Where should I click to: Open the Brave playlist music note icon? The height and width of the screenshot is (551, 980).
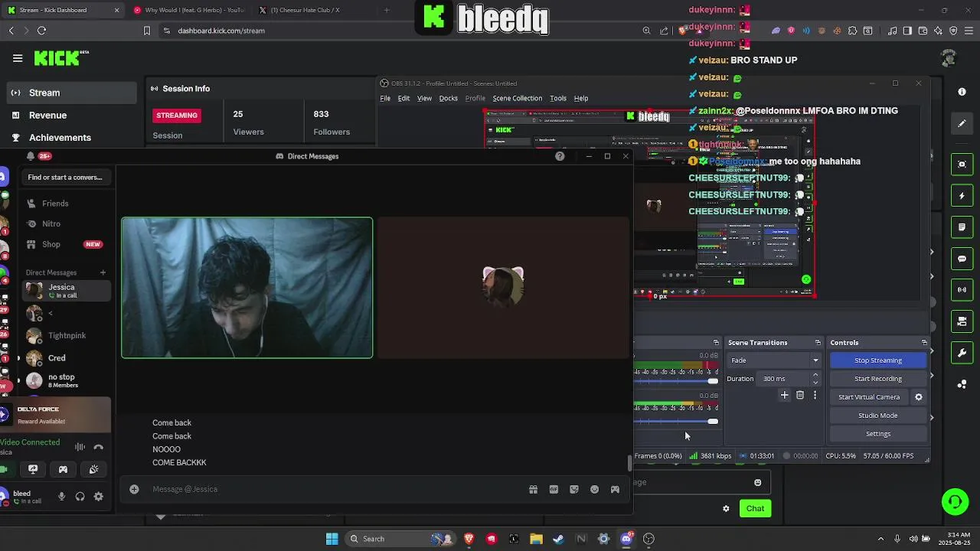point(893,31)
